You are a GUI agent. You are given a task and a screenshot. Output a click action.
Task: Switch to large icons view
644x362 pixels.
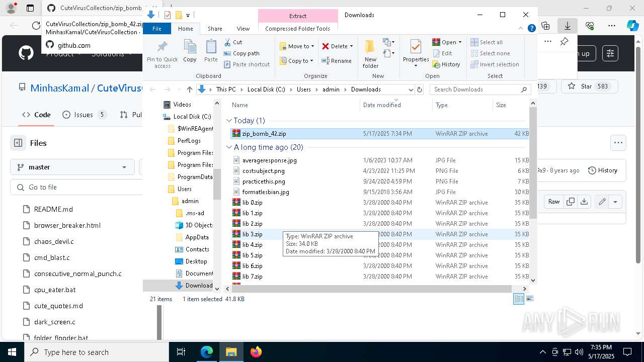tap(529, 299)
